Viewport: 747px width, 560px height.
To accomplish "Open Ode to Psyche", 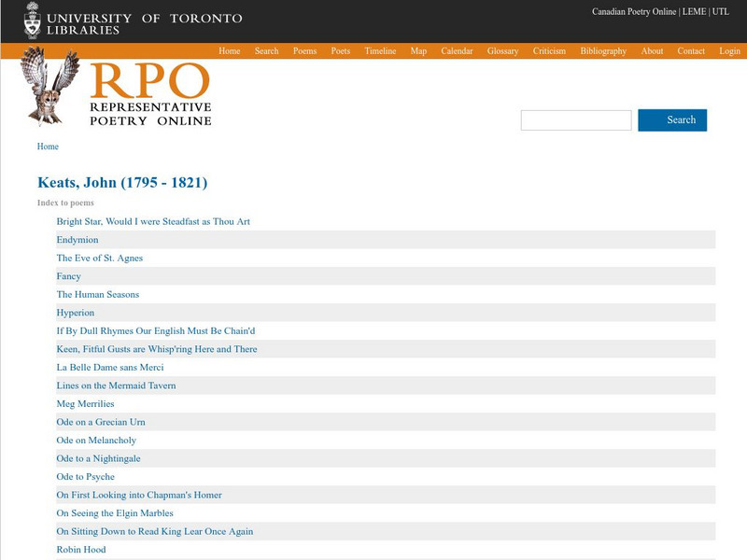I will click(x=85, y=477).
